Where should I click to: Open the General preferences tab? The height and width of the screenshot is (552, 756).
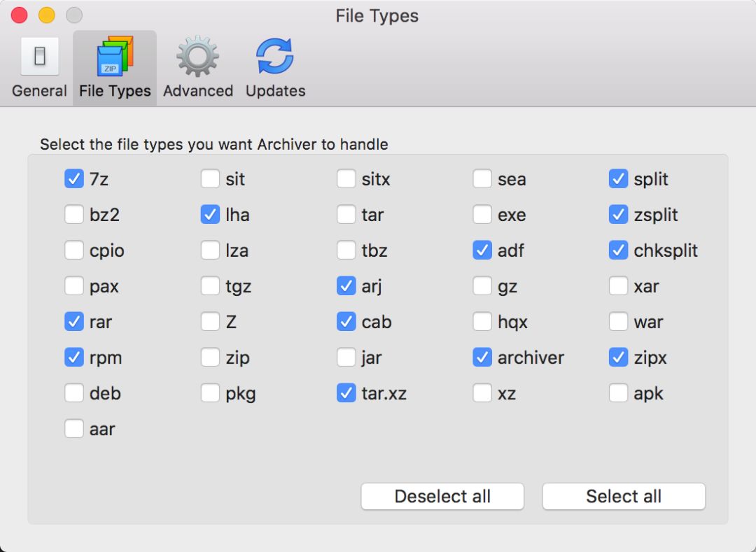(39, 67)
